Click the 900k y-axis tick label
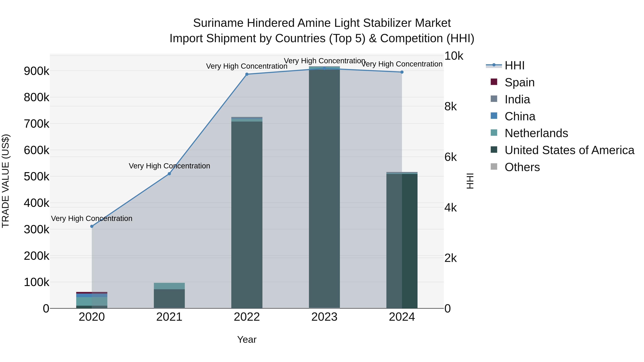Viewport: 644px width, 362px height. coord(36,71)
